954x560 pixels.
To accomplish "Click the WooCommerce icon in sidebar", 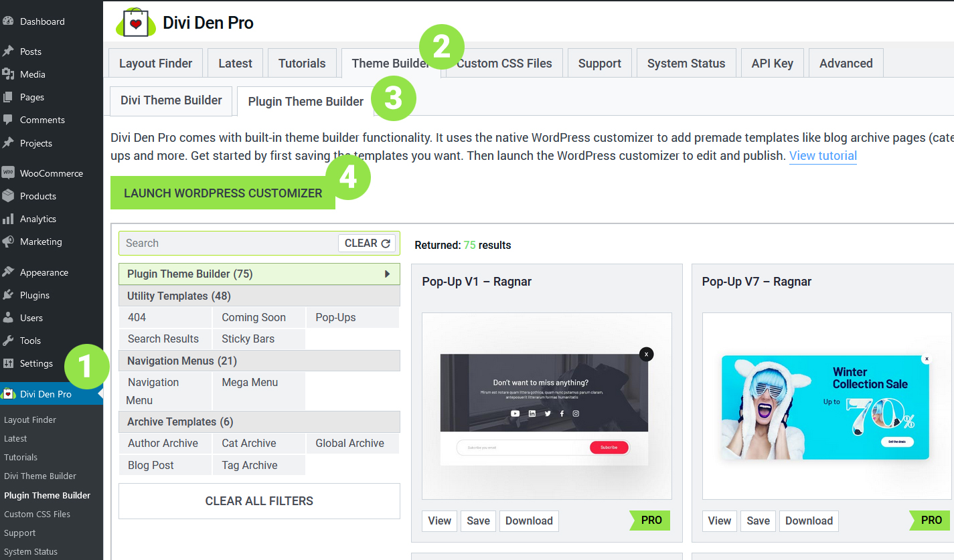I will 8,173.
